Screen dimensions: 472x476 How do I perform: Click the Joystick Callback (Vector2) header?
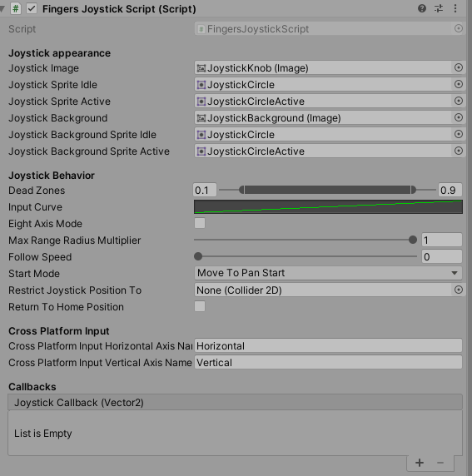coord(235,402)
